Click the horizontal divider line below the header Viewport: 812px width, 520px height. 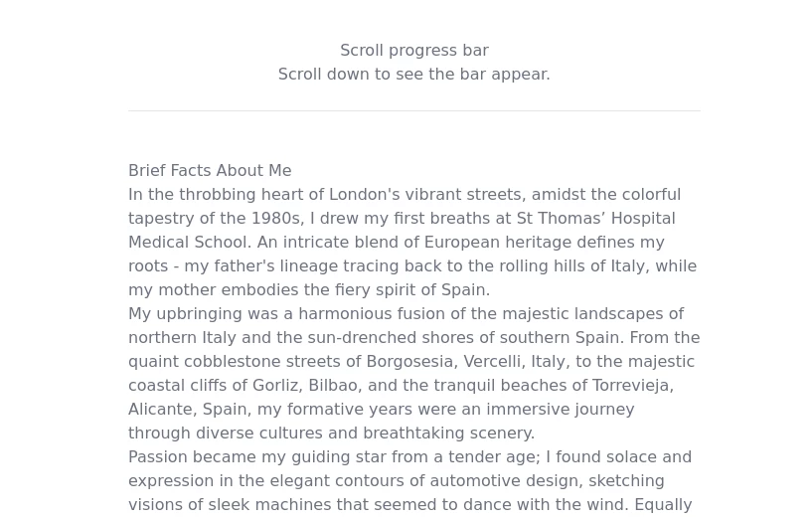[413, 110]
